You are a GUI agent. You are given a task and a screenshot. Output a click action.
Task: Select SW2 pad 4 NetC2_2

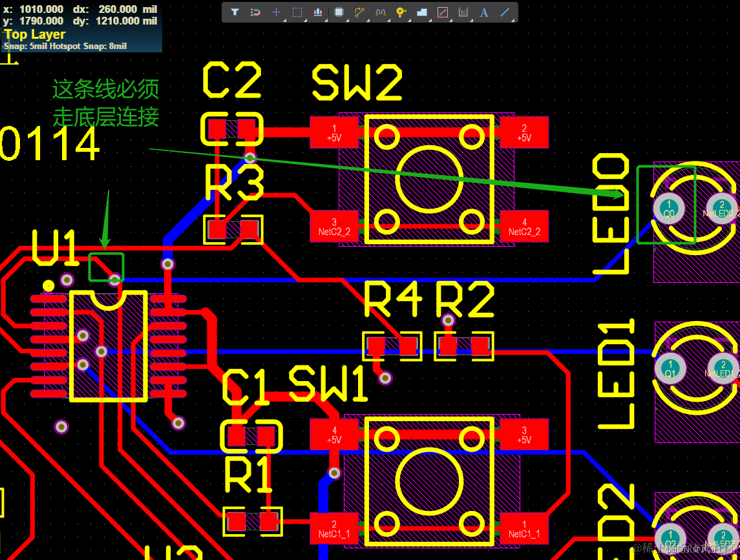[x=524, y=227]
